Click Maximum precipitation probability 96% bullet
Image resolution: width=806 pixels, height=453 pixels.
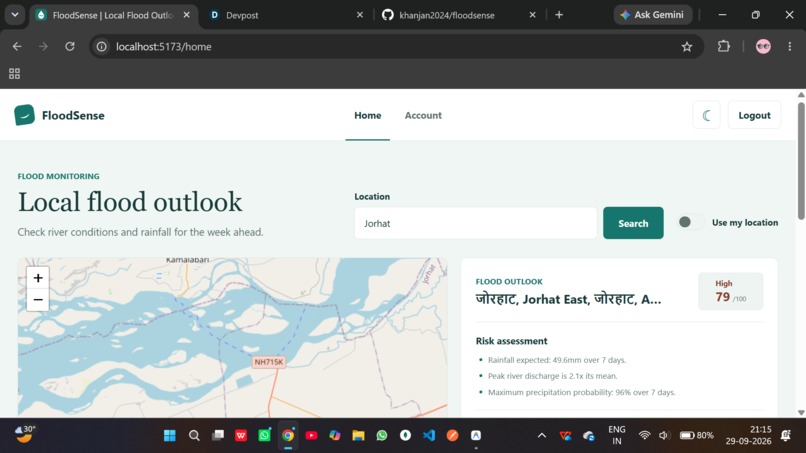point(581,392)
